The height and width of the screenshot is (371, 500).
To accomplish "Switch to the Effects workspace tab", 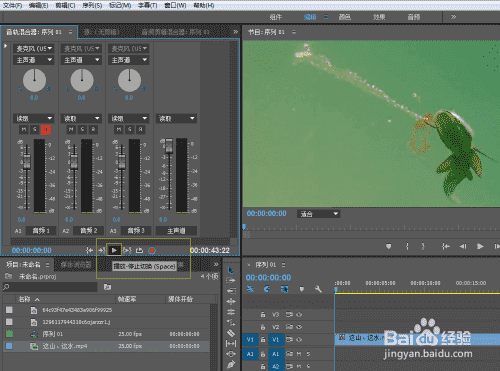I will [x=379, y=17].
